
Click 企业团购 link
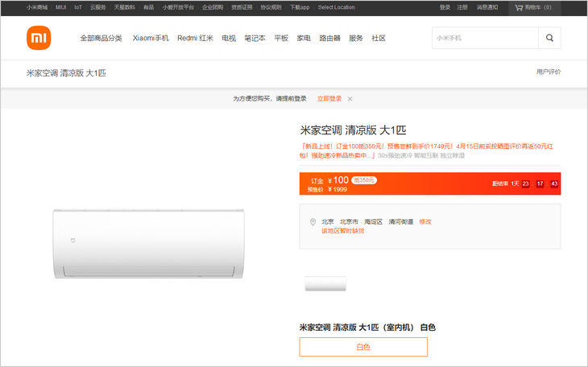pyautogui.click(x=213, y=7)
